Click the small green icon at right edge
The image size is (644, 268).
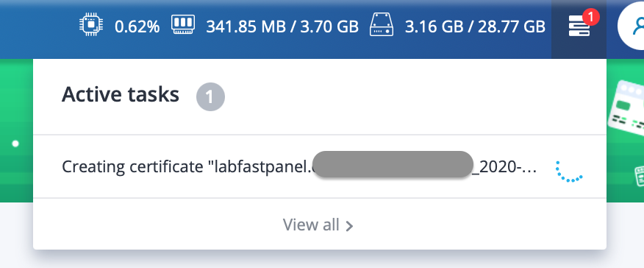tap(639, 176)
